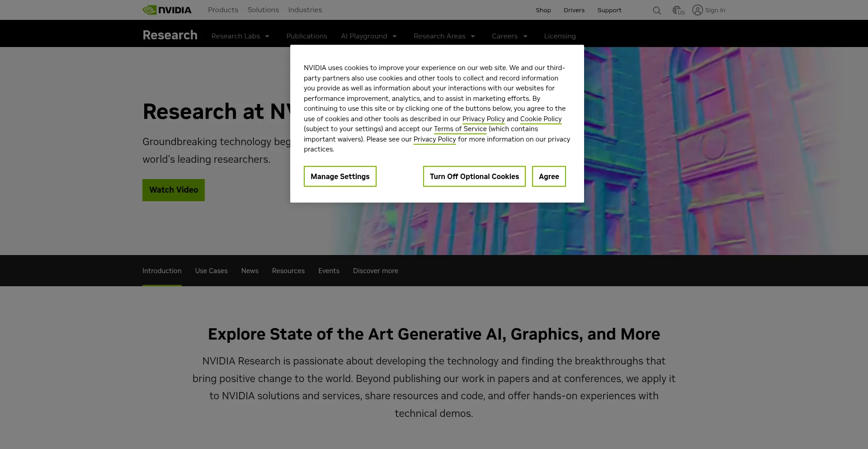This screenshot has width=868, height=449.
Task: Click the Manage Settings button
Action: pos(340,176)
